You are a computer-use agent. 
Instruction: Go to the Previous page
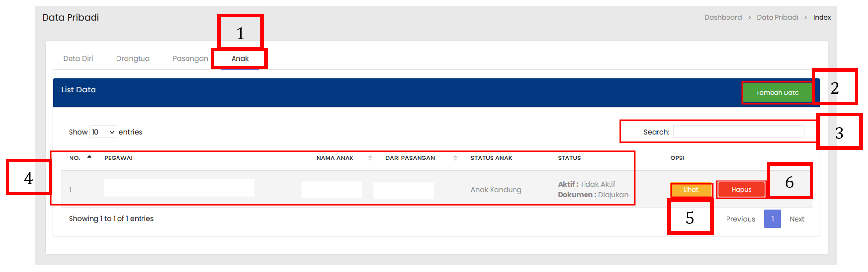click(740, 219)
